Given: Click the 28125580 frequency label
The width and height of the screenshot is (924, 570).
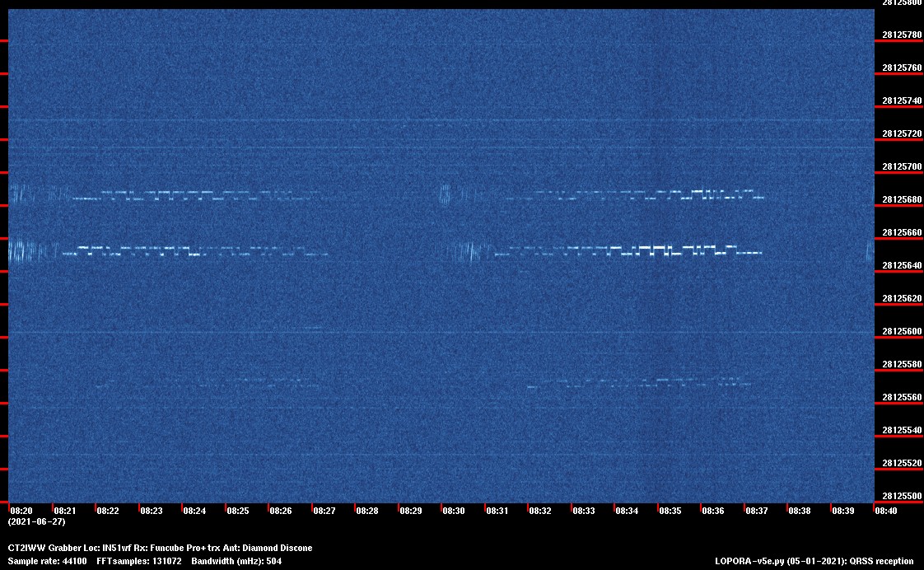Looking at the screenshot, I should click(x=902, y=365).
